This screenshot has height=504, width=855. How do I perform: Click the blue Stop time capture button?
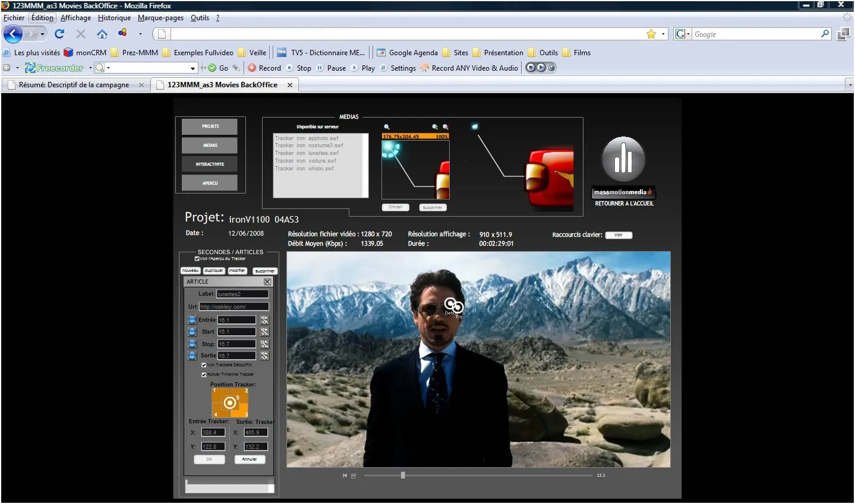192,343
